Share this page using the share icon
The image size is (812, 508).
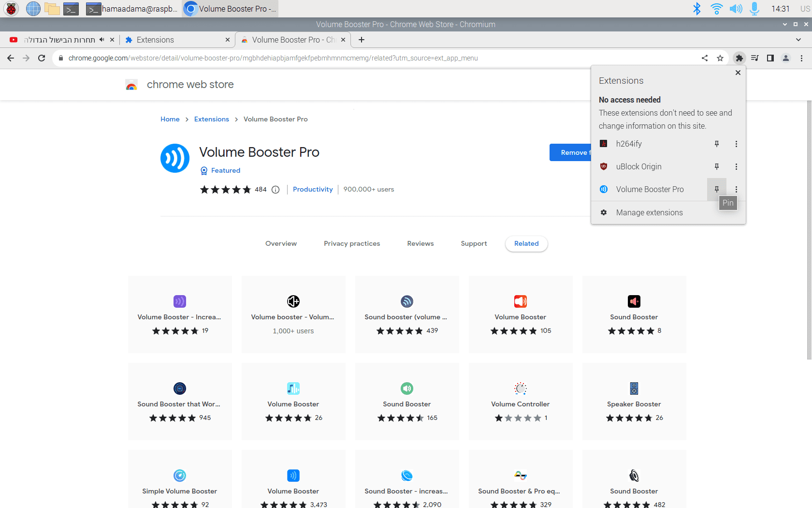click(705, 58)
